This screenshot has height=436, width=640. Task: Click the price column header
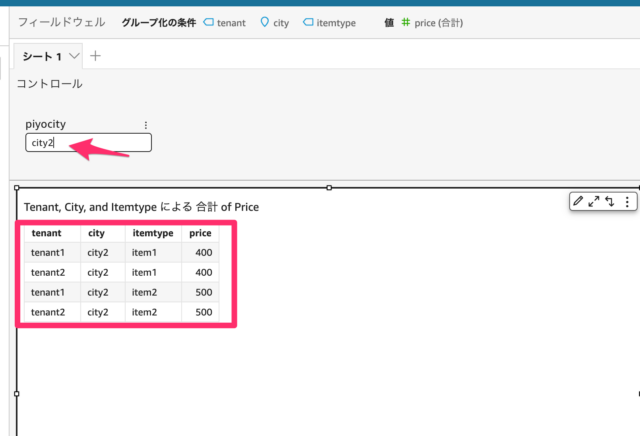pos(200,233)
